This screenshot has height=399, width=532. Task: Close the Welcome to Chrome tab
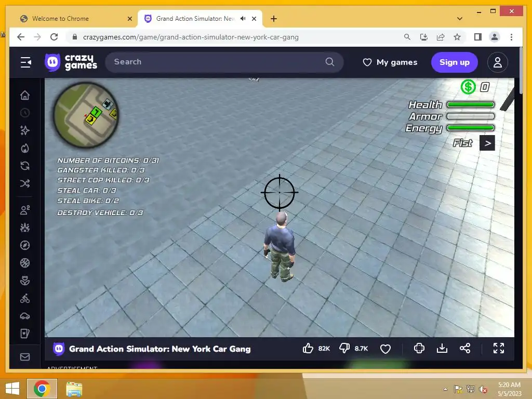tap(129, 19)
